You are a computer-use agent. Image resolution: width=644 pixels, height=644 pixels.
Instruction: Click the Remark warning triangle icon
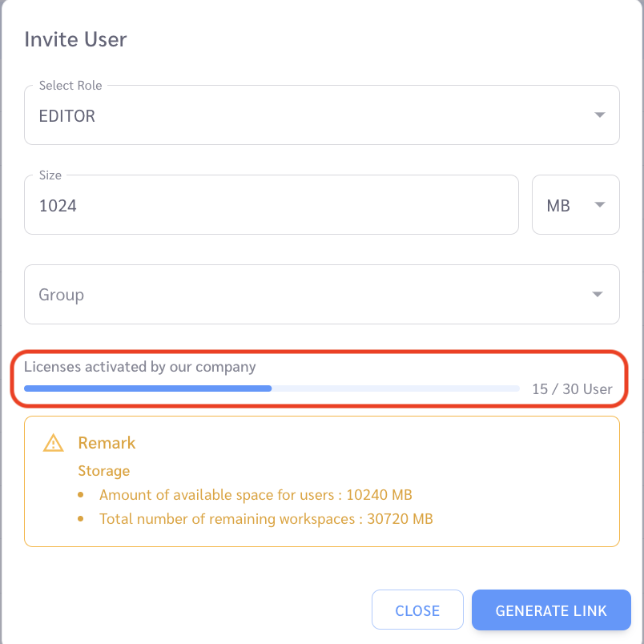click(54, 443)
